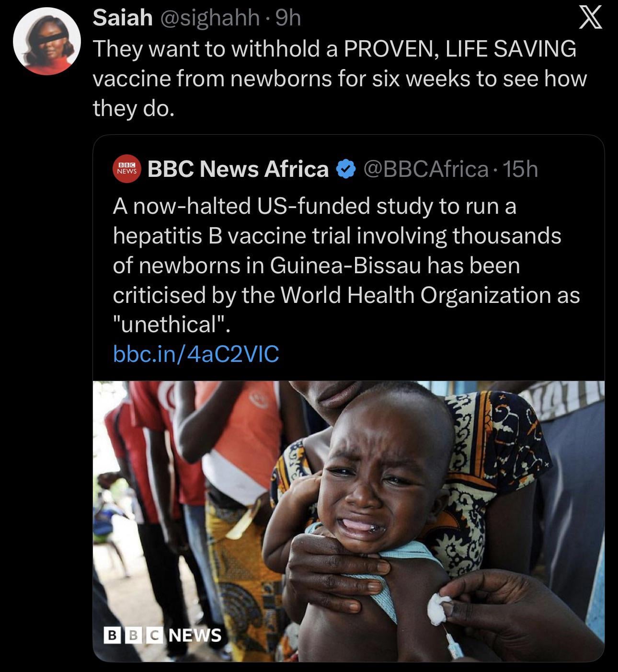
Task: Open the @BBCAfrica handle
Action: (426, 169)
